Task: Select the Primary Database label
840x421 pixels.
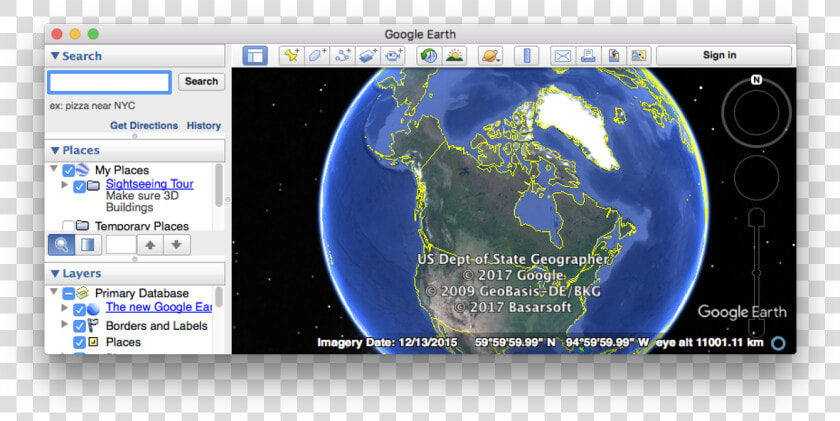Action: coord(142,294)
